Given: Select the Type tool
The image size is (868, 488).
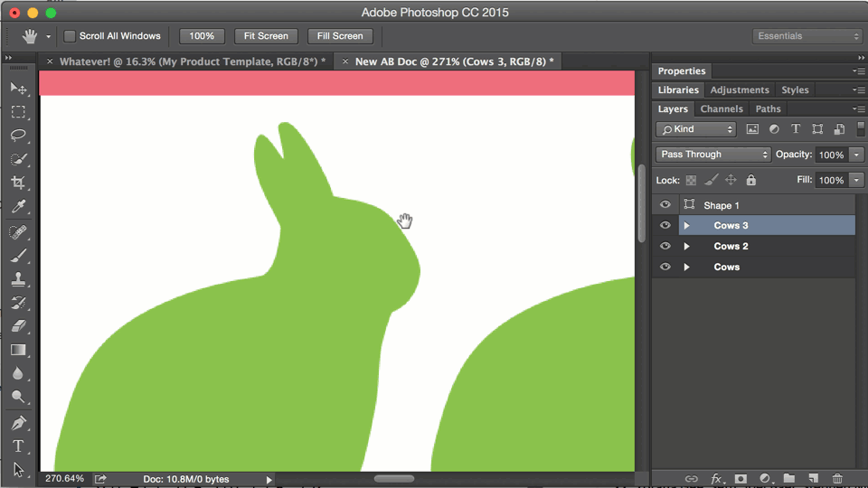Looking at the screenshot, I should pos(18,446).
